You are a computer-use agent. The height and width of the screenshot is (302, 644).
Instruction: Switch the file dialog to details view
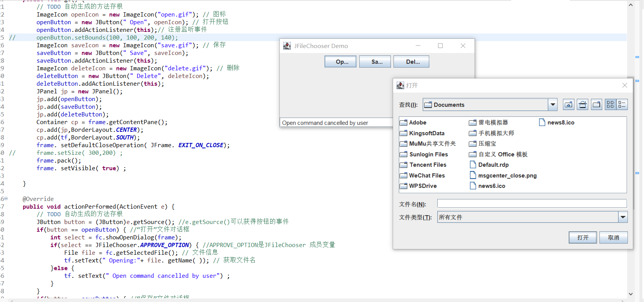[x=622, y=105]
